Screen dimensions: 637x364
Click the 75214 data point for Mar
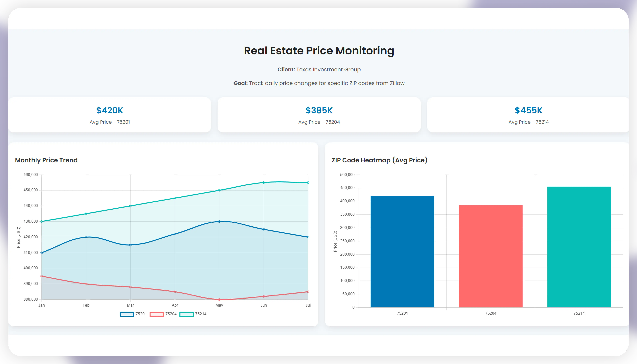coord(130,206)
